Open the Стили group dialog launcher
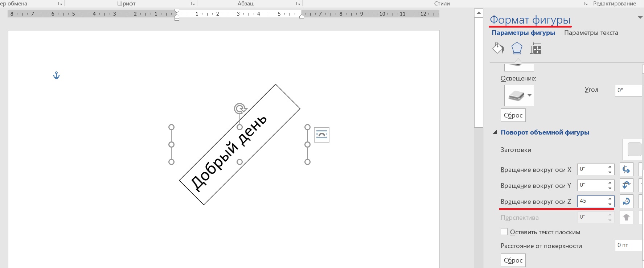This screenshot has height=268, width=644. 586,4
